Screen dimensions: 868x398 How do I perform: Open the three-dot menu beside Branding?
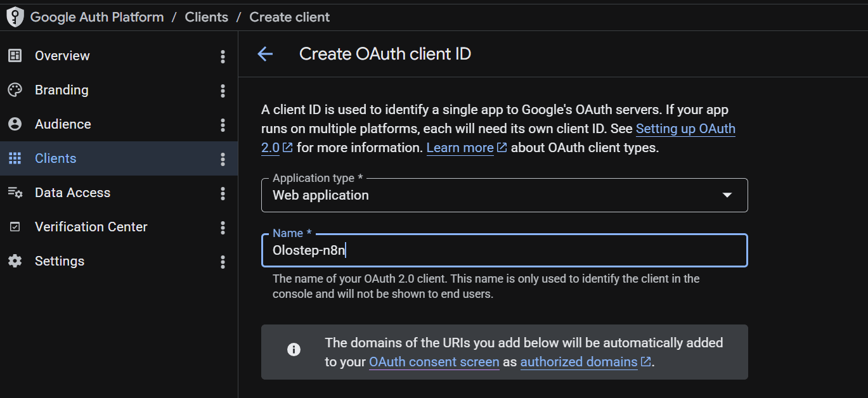pyautogui.click(x=223, y=91)
